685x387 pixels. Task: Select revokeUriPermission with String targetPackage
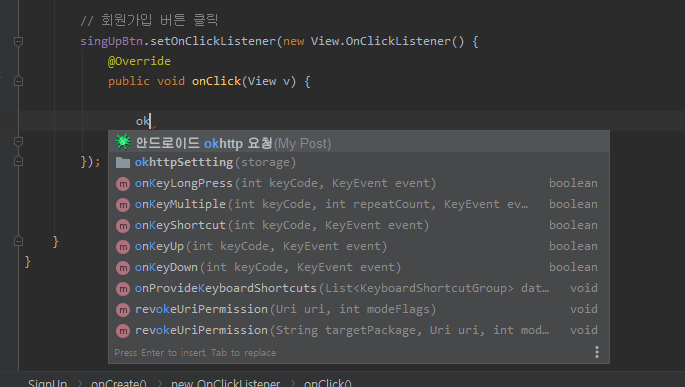[359, 330]
